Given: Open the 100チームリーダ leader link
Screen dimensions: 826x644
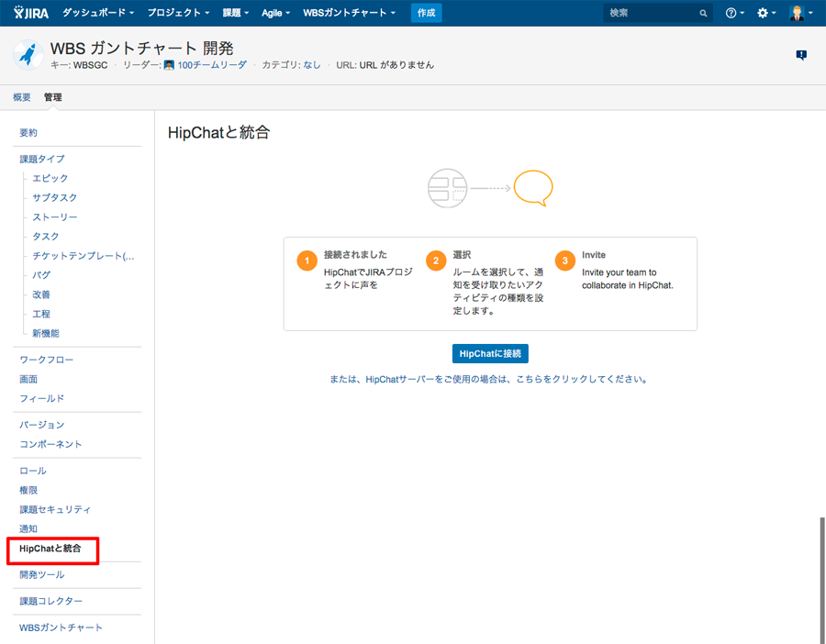Looking at the screenshot, I should pyautogui.click(x=212, y=65).
